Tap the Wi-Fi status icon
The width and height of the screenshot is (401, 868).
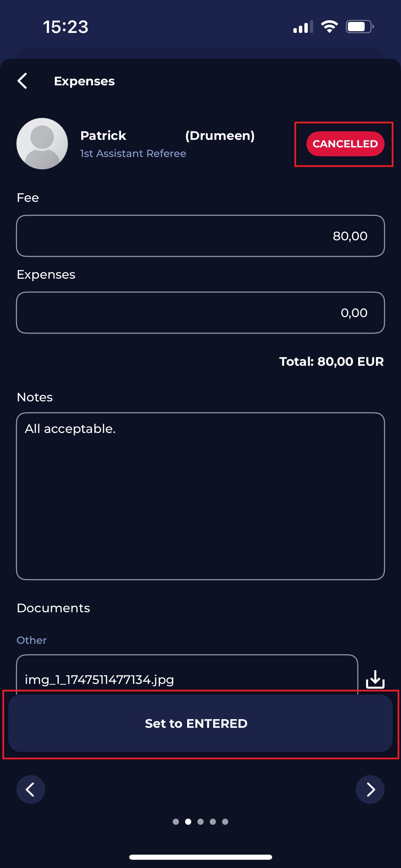pos(329,27)
